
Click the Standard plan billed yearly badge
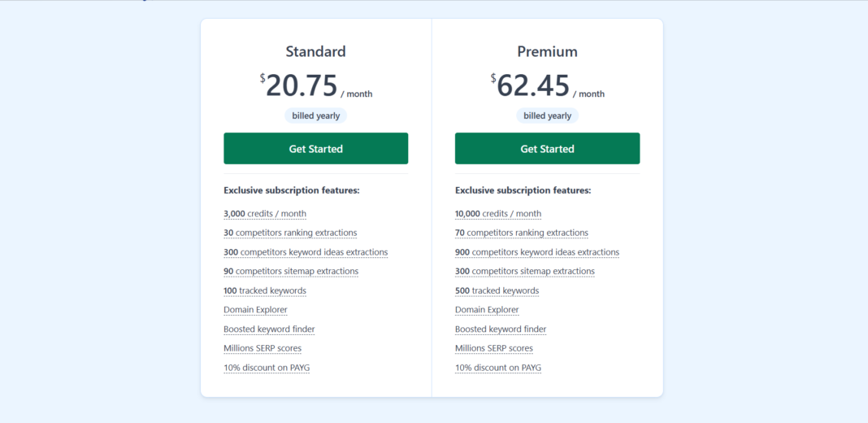point(315,116)
